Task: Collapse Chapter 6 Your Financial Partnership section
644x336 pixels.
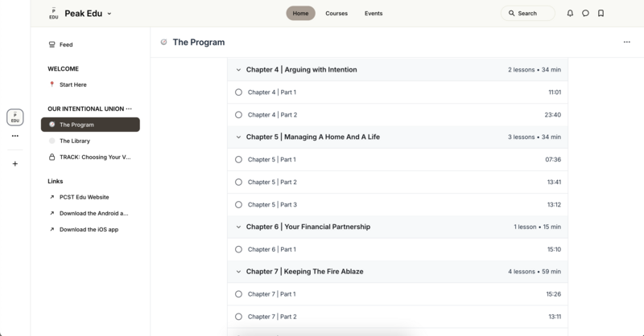Action: point(238,227)
